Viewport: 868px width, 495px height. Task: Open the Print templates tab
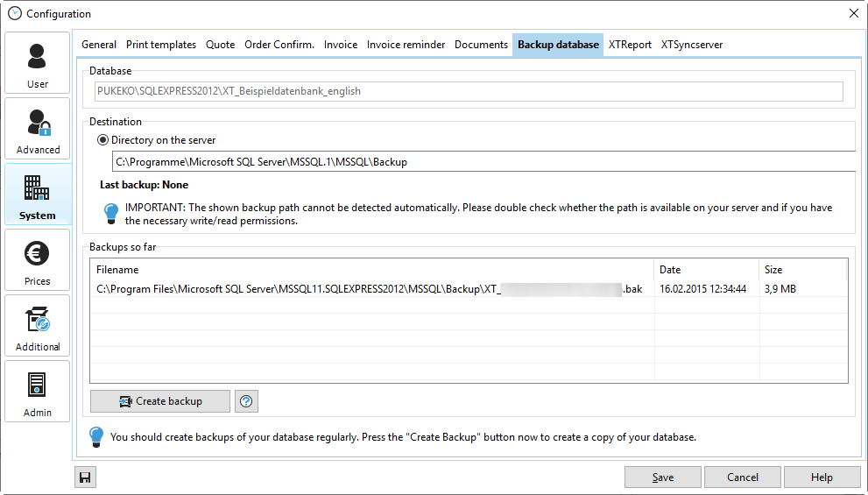[x=161, y=45]
